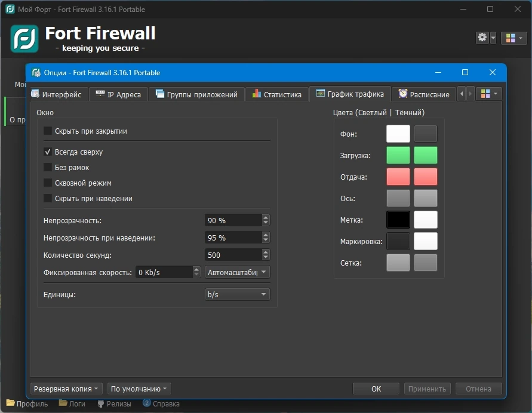
Task: Click the Непрозрачность 90 % field
Action: point(233,220)
